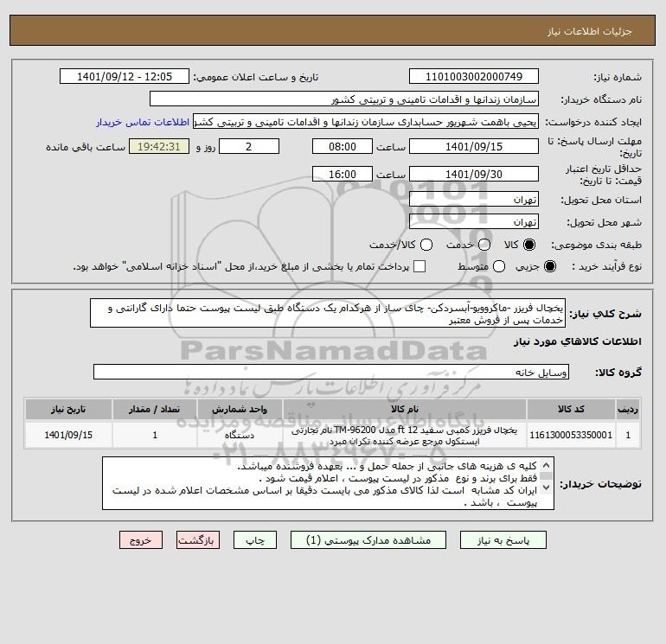Toggle the اسناد خزانه اسلامی payment checkbox
Image resolution: width=666 pixels, height=644 pixels.
[x=419, y=266]
